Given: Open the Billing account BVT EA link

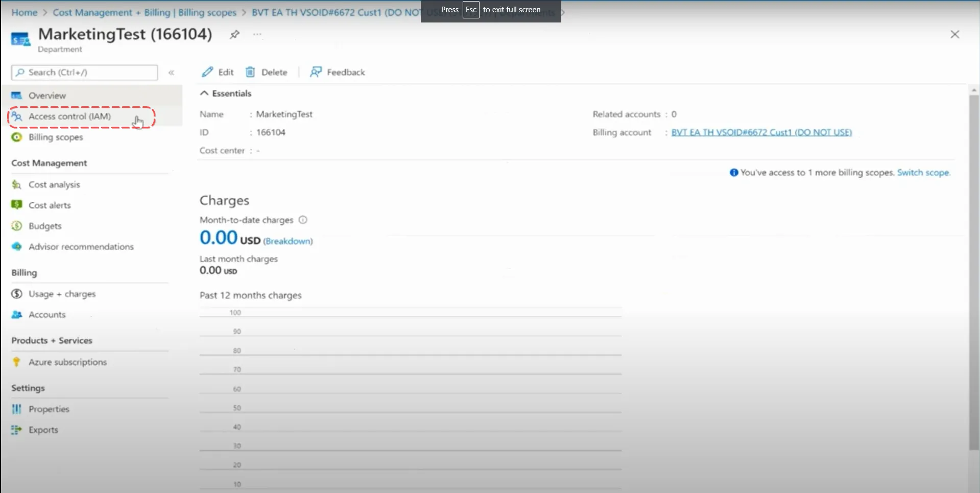Looking at the screenshot, I should [x=761, y=132].
